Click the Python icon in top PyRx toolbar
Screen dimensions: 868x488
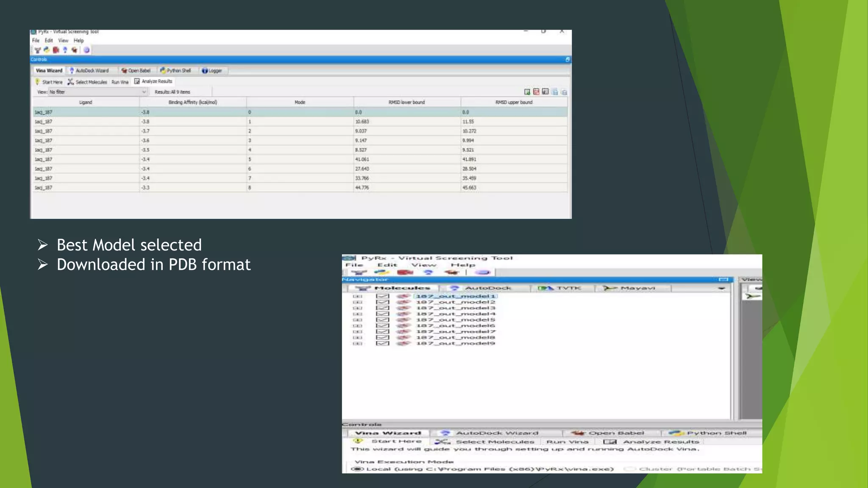(x=47, y=50)
